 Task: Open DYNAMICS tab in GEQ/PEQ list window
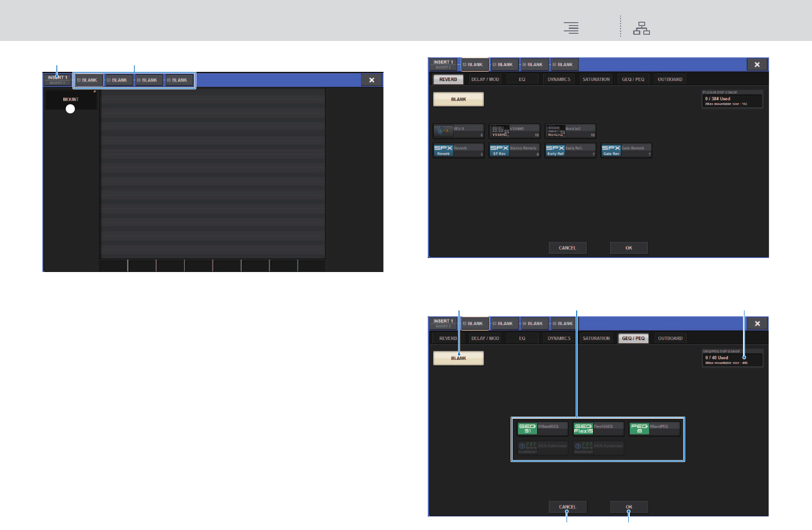(x=559, y=339)
